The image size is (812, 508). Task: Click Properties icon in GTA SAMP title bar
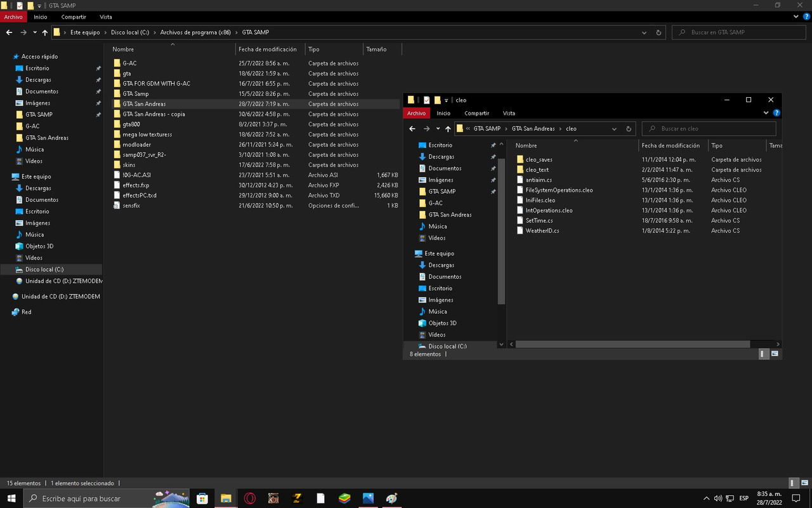[20, 6]
